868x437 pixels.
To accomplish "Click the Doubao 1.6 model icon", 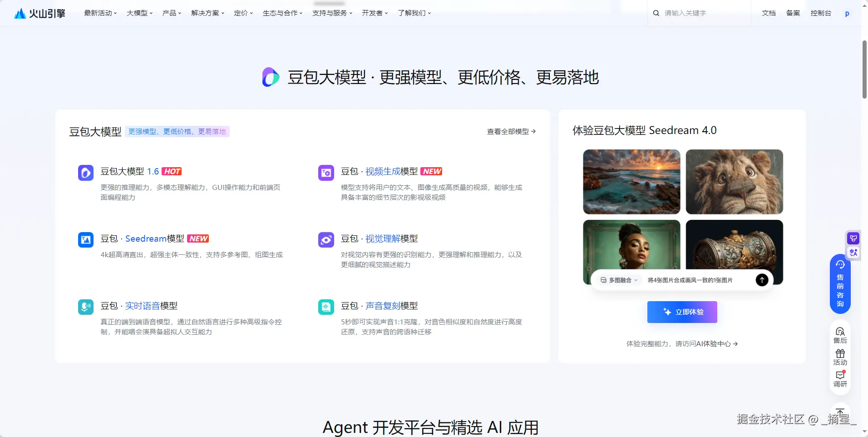I will pyautogui.click(x=85, y=173).
